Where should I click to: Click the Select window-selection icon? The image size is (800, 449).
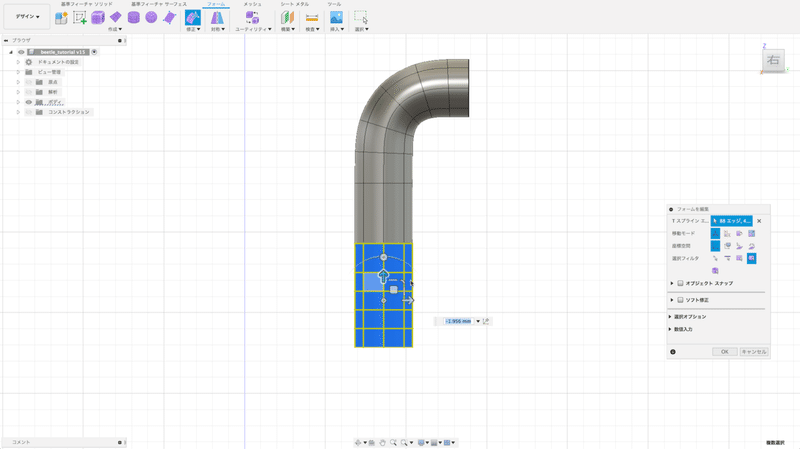point(361,17)
